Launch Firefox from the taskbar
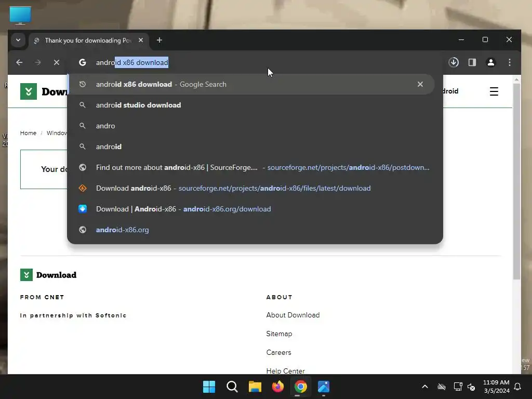 tap(278, 387)
